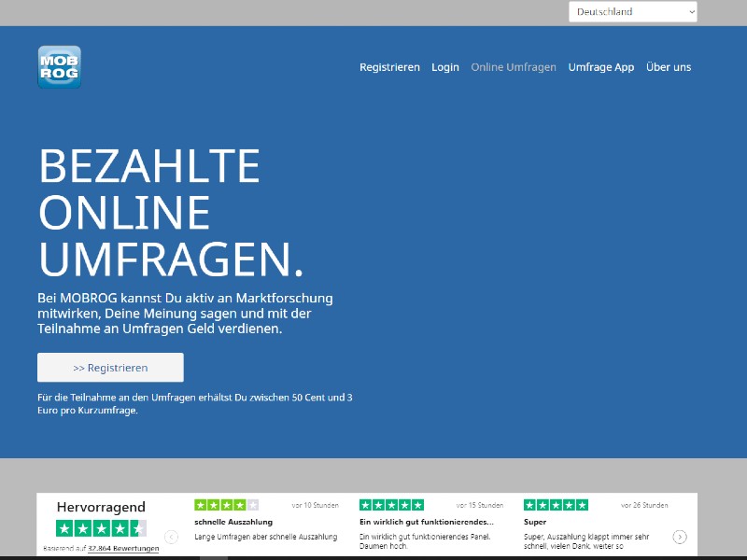Click the 32.864 Bewertungen link
This screenshot has height=560, width=747.
pos(123,549)
